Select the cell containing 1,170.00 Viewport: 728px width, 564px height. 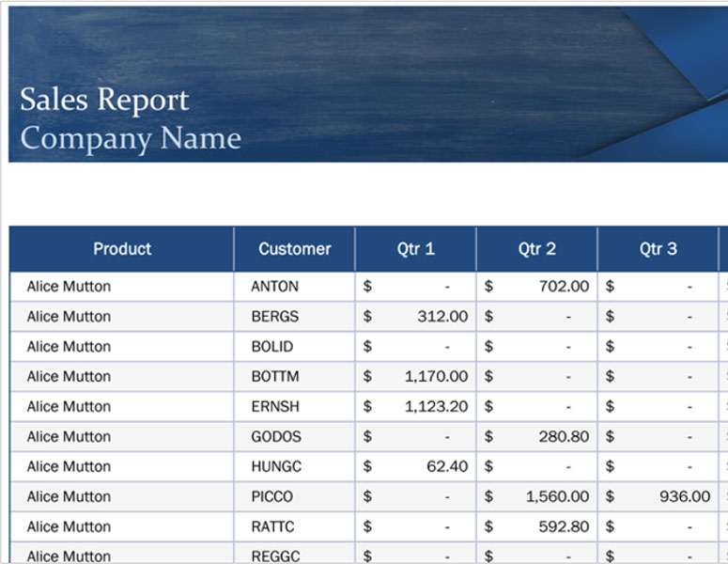pyautogui.click(x=436, y=377)
